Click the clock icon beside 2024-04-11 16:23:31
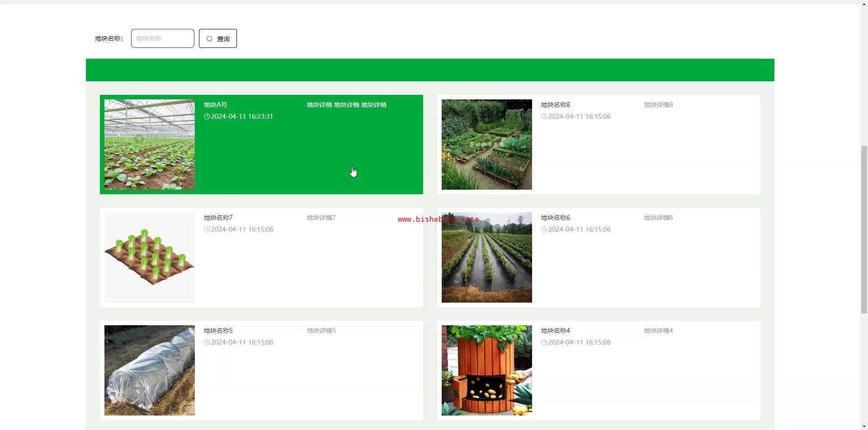This screenshot has width=868, height=430. [x=207, y=117]
